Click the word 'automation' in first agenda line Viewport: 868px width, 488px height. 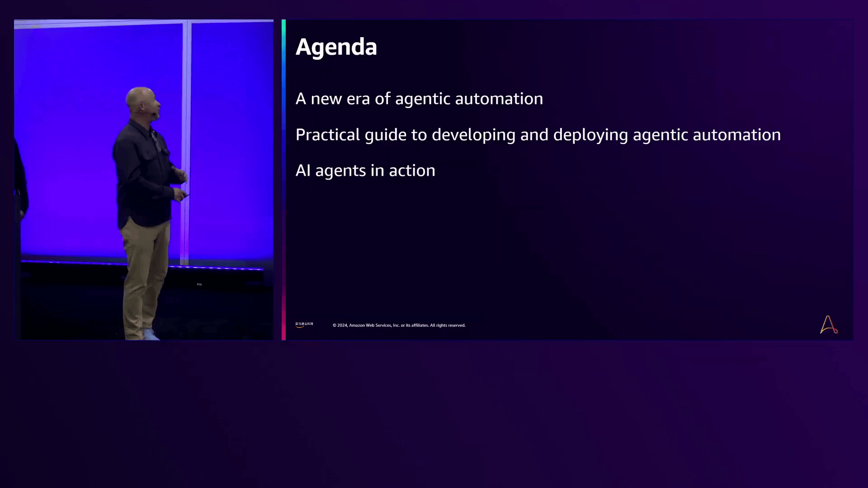pos(499,99)
